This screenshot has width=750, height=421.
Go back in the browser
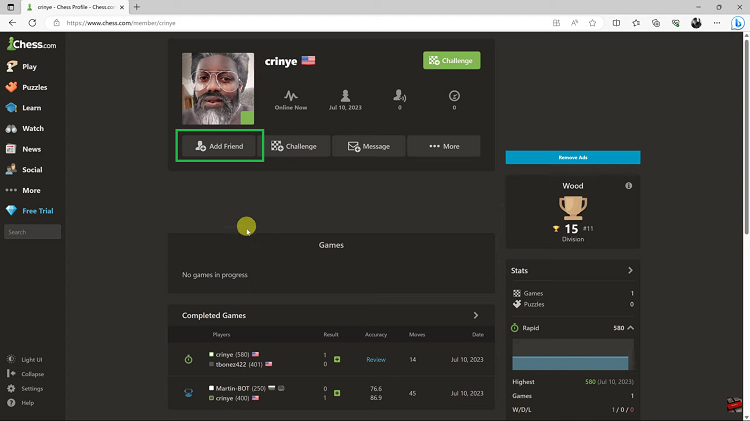[12, 22]
